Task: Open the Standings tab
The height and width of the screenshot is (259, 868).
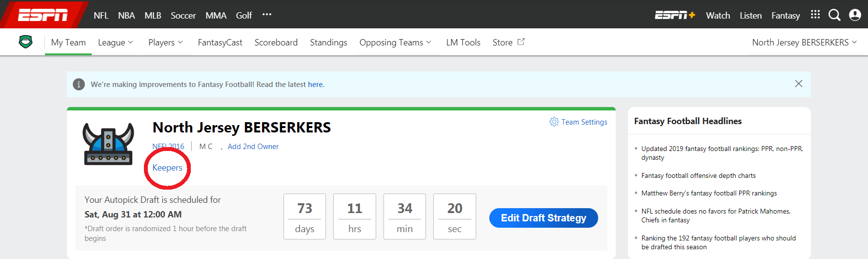Action: pos(328,43)
